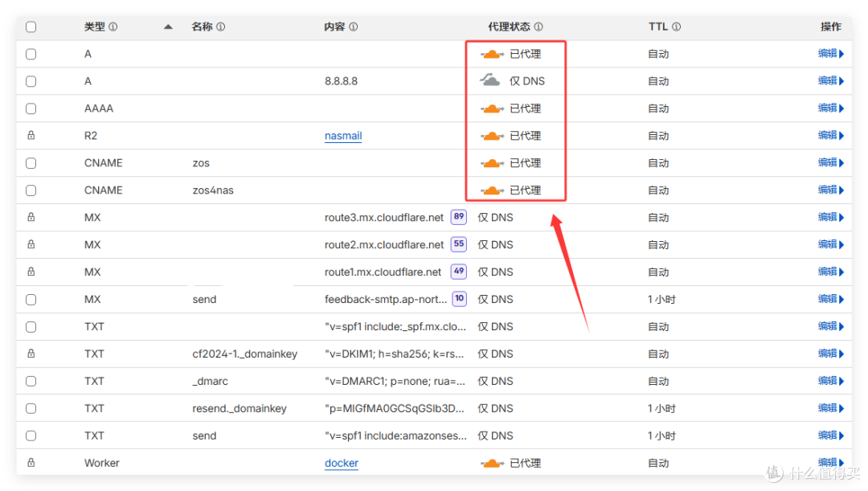Click priority badge 89 on route3 row
The image size is (868, 491).
459,217
